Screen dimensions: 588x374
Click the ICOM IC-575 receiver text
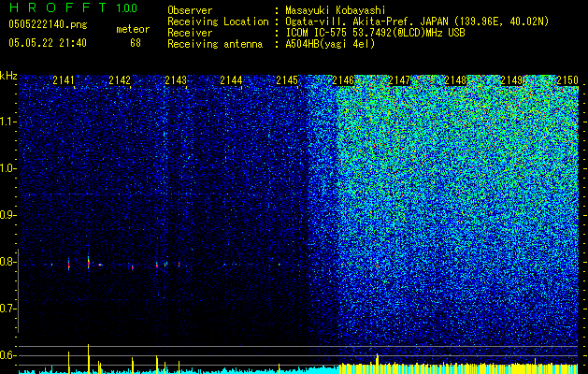click(376, 33)
